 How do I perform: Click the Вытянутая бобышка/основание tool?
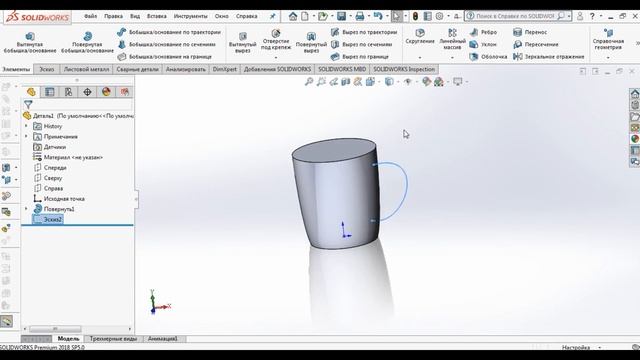[30, 42]
